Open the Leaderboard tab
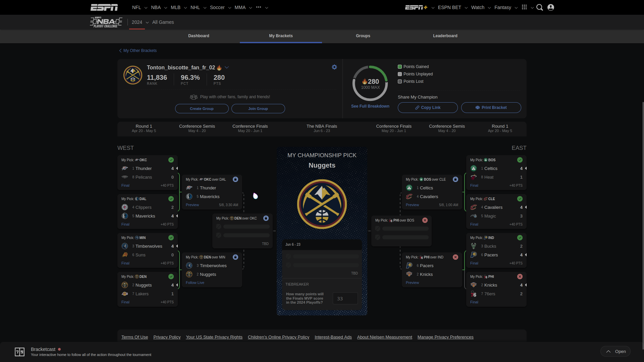This screenshot has height=362, width=644. [x=445, y=36]
